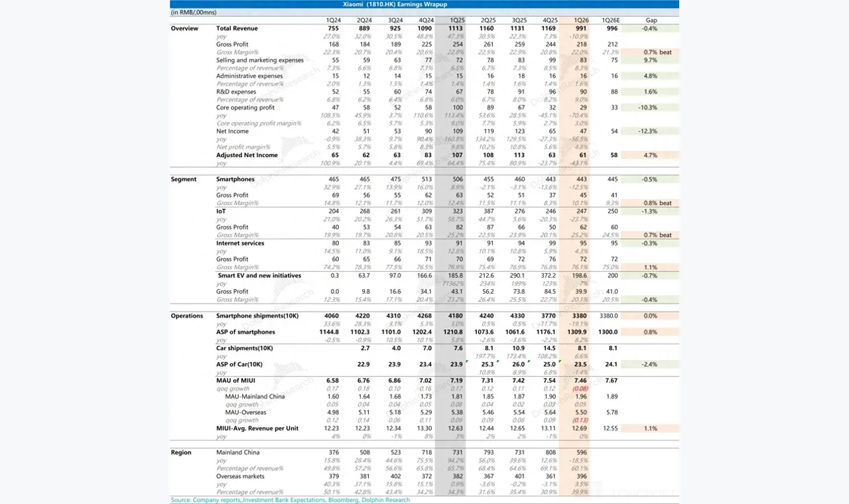Click the 'Source: Company reports' footnote line
The height and width of the screenshot is (504, 849).
(x=291, y=499)
